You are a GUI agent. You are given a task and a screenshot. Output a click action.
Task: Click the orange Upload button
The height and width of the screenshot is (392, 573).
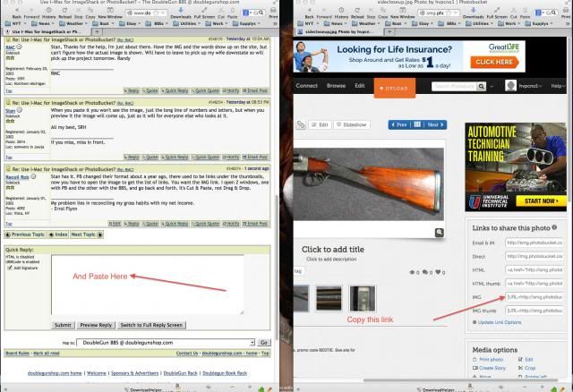394,88
